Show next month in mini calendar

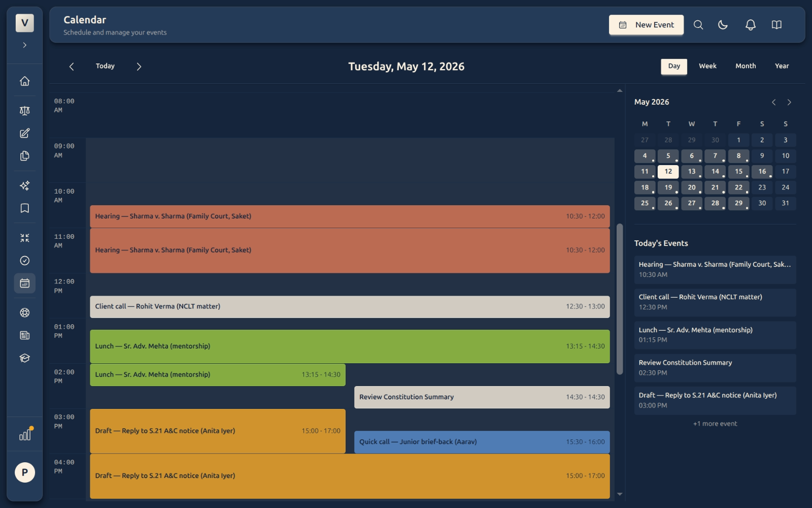click(x=789, y=102)
